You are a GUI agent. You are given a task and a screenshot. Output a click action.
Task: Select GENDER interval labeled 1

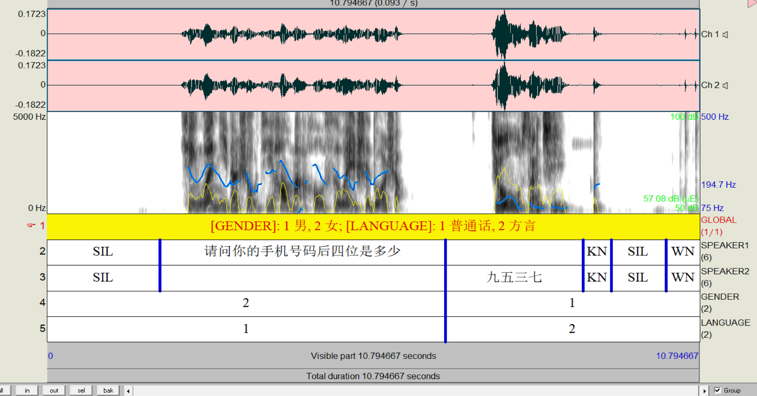pos(573,303)
